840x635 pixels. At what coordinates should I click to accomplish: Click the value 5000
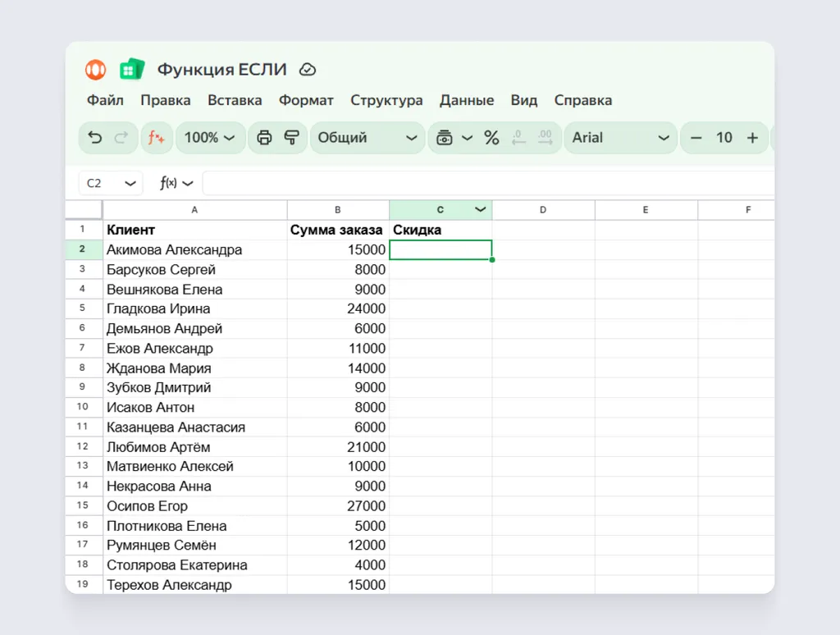tap(370, 526)
